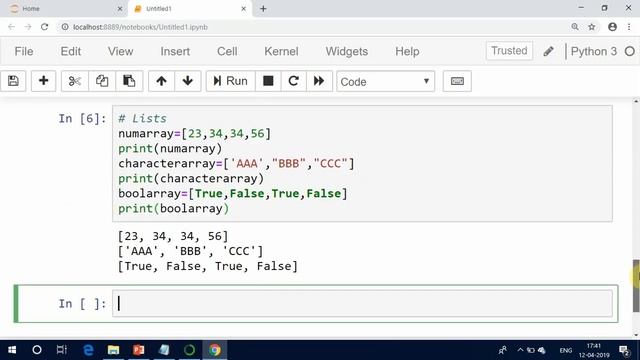640x360 pixels.
Task: Launch Edge from the taskbar
Action: point(88,350)
